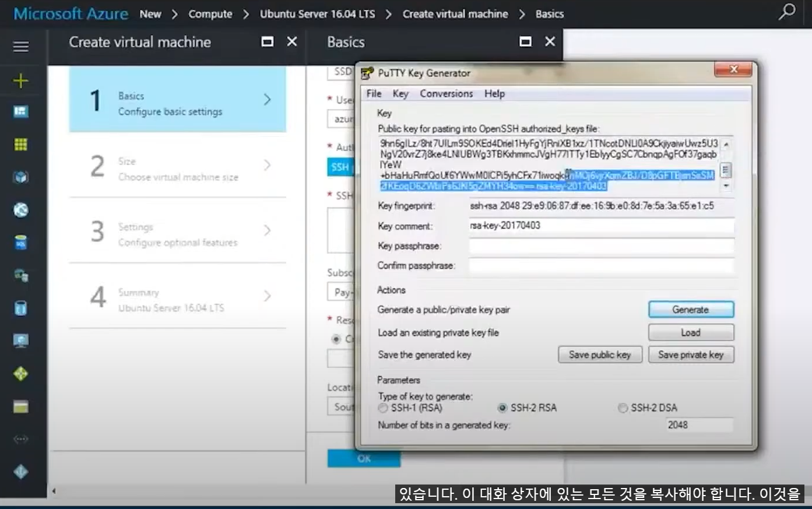The height and width of the screenshot is (509, 812).
Task: Click the green plus New resource icon
Action: pyautogui.click(x=21, y=80)
